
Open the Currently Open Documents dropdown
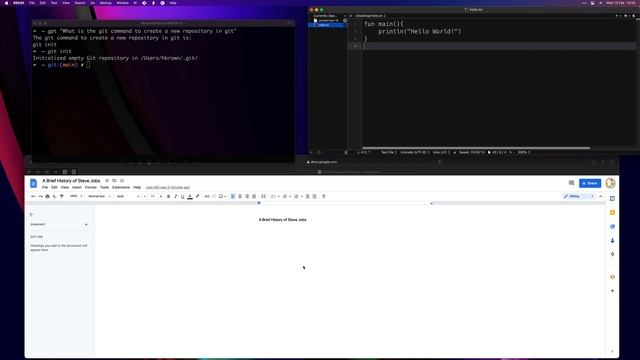328,16
